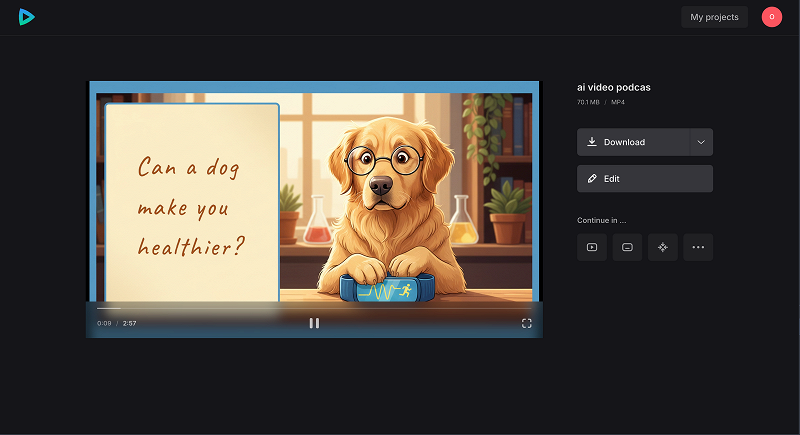Image resolution: width=800 pixels, height=435 pixels.
Task: Open more continue options ellipsis
Action: click(x=698, y=247)
